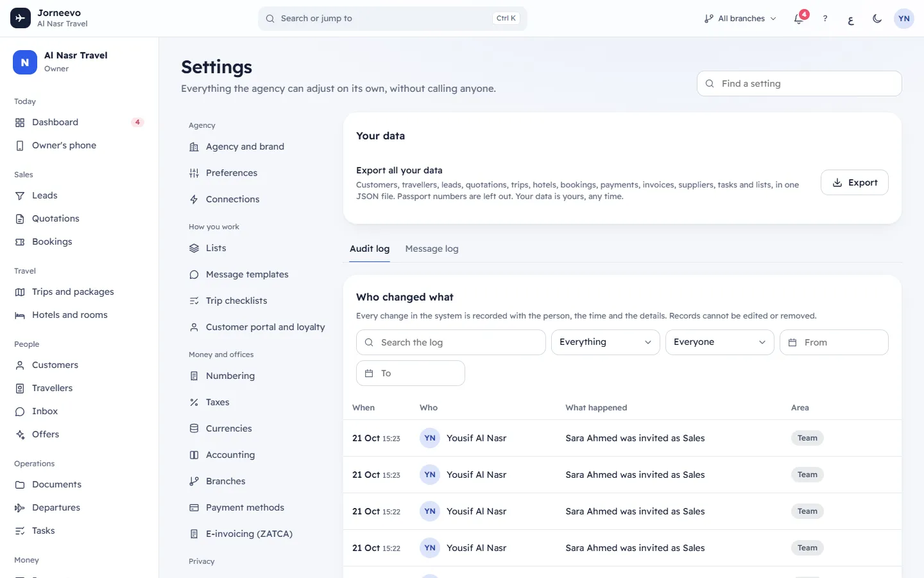Click the Search the log field
This screenshot has height=578, width=924.
tap(450, 342)
